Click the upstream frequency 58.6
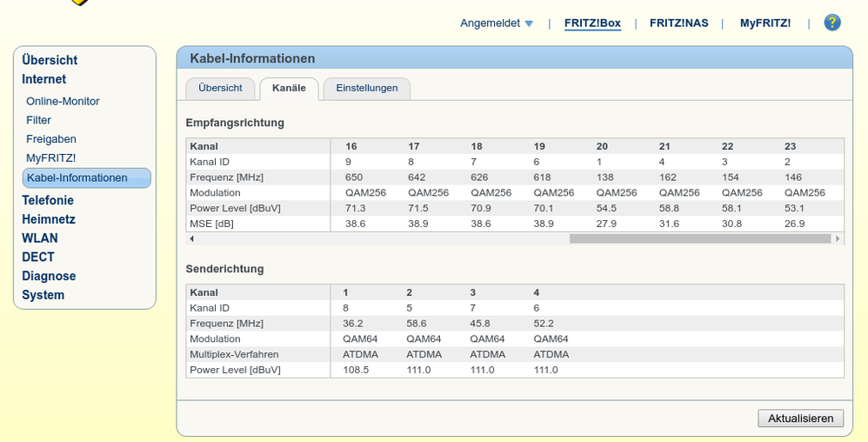 point(417,324)
